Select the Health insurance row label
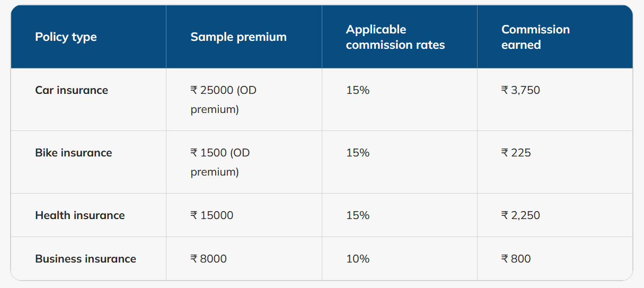The image size is (644, 288). click(x=80, y=215)
